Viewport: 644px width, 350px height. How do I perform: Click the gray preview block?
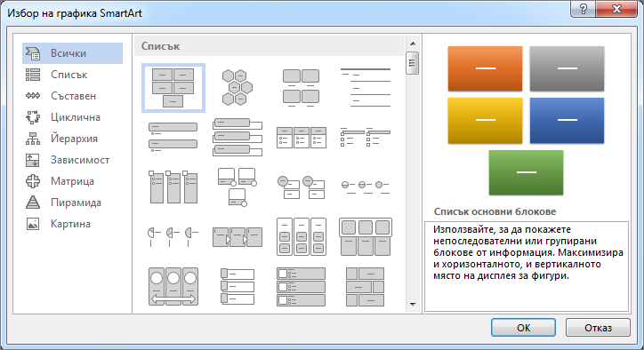[x=567, y=68]
